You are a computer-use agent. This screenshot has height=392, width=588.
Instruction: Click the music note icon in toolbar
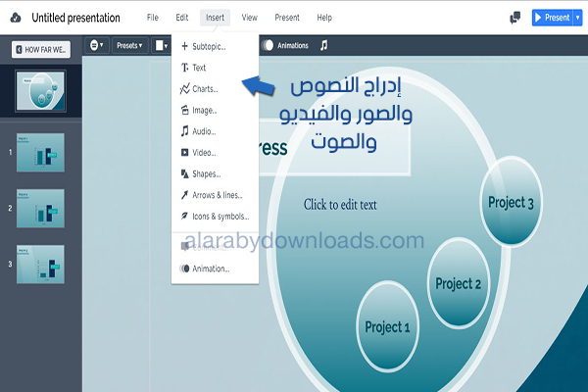(x=324, y=45)
